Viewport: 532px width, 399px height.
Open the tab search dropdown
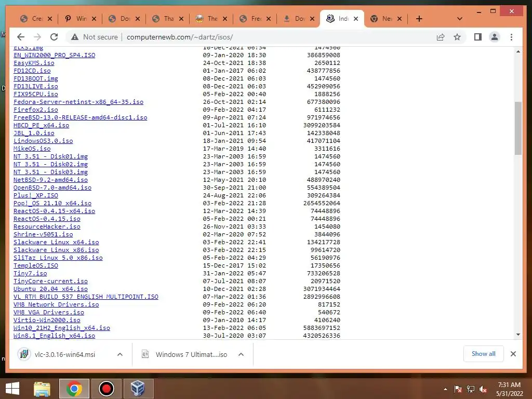coord(459,19)
